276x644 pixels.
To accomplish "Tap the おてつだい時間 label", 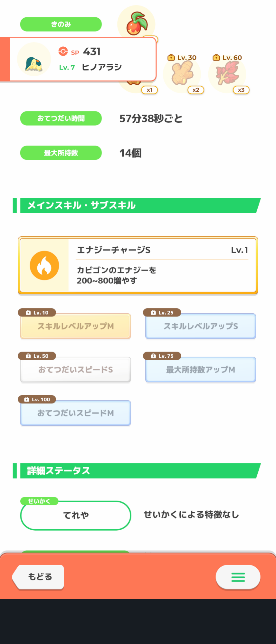I will coord(61,118).
